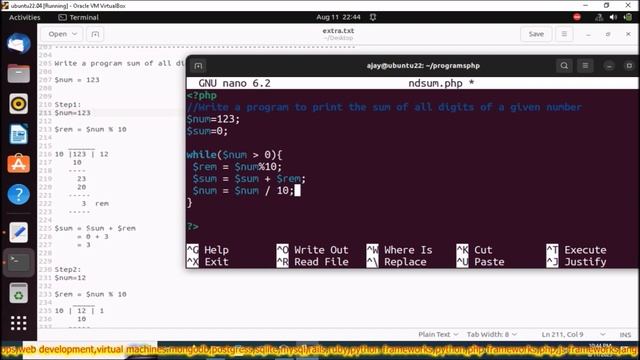
Task: Click INS indicator in gedit status bar
Action: (625, 335)
